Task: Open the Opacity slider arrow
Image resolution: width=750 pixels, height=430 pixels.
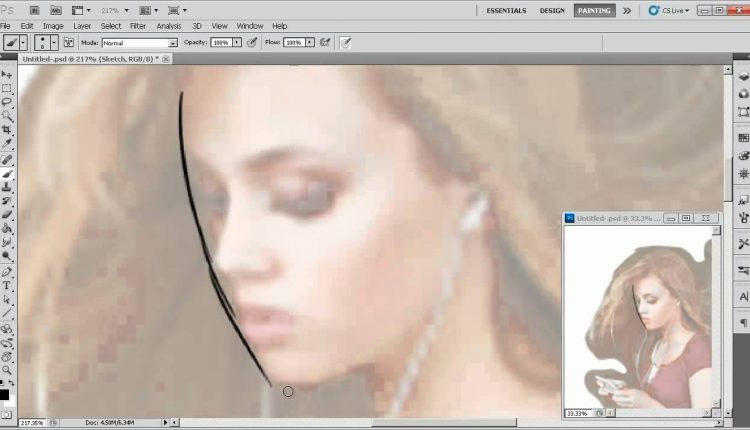Action: coord(237,43)
